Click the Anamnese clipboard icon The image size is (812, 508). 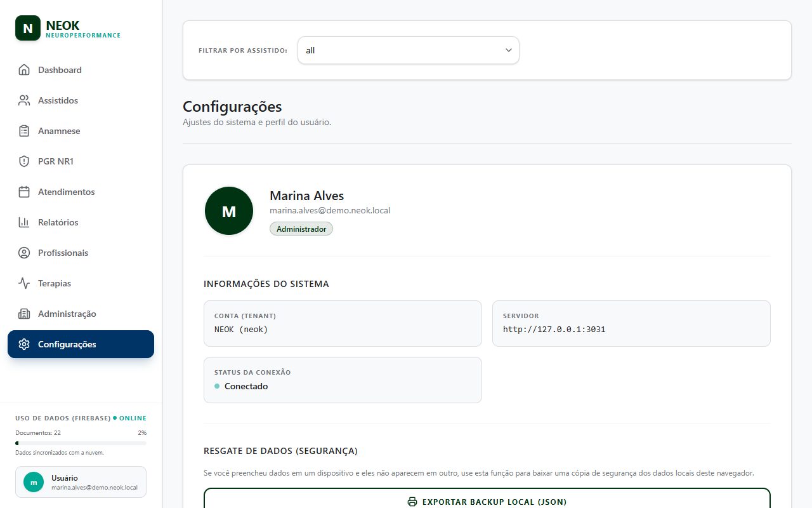[x=24, y=131]
